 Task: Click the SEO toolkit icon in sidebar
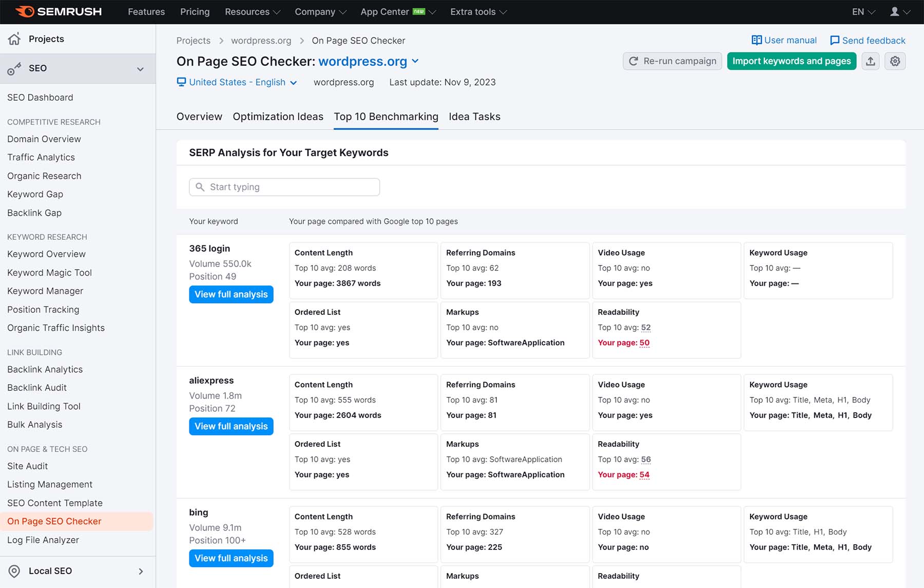pos(14,68)
